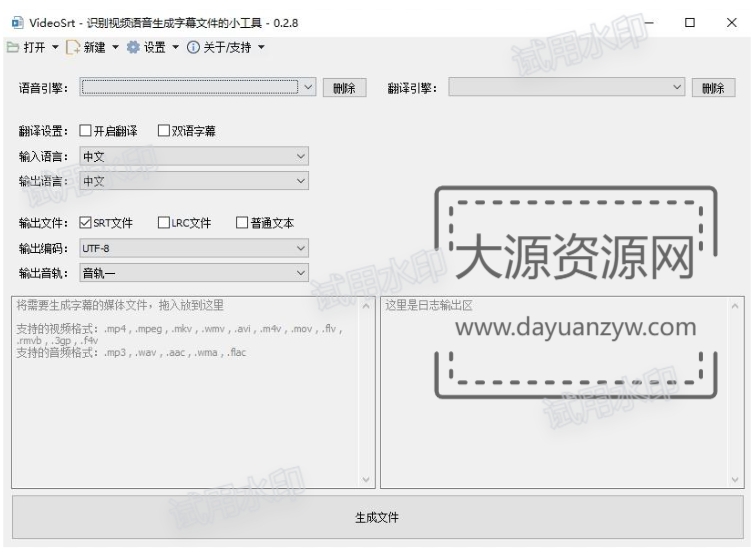Open the 语音引擎 combo box
This screenshot has width=753, height=555.
click(x=198, y=87)
